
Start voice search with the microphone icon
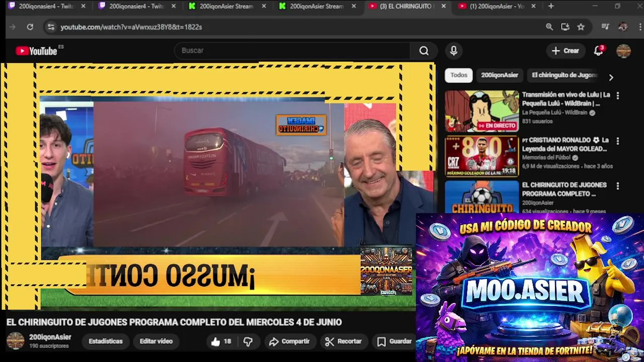coord(454,51)
